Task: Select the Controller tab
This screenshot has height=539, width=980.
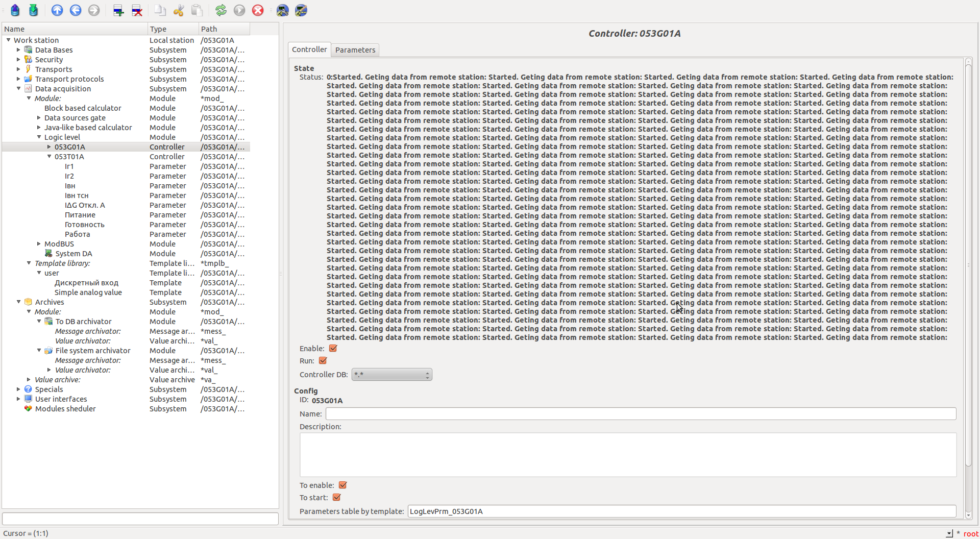Action: point(309,50)
